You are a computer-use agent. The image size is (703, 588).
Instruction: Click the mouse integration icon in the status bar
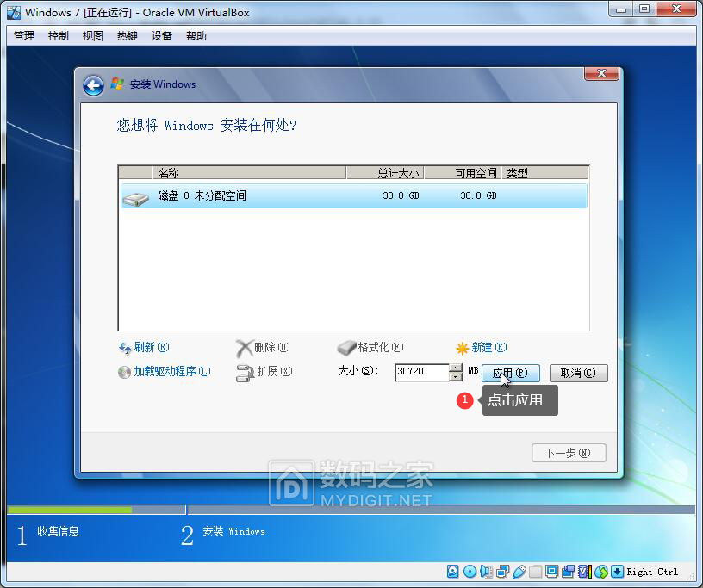point(601,572)
